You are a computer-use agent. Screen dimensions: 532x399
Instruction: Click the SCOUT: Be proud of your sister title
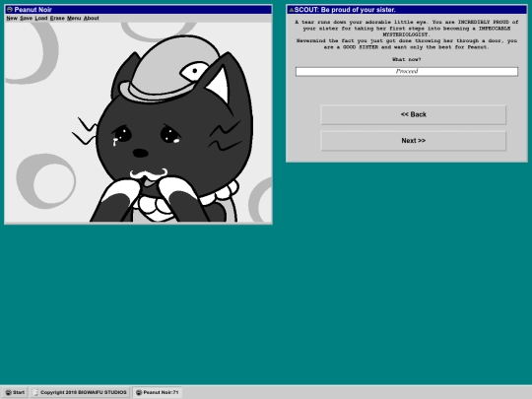click(x=345, y=10)
